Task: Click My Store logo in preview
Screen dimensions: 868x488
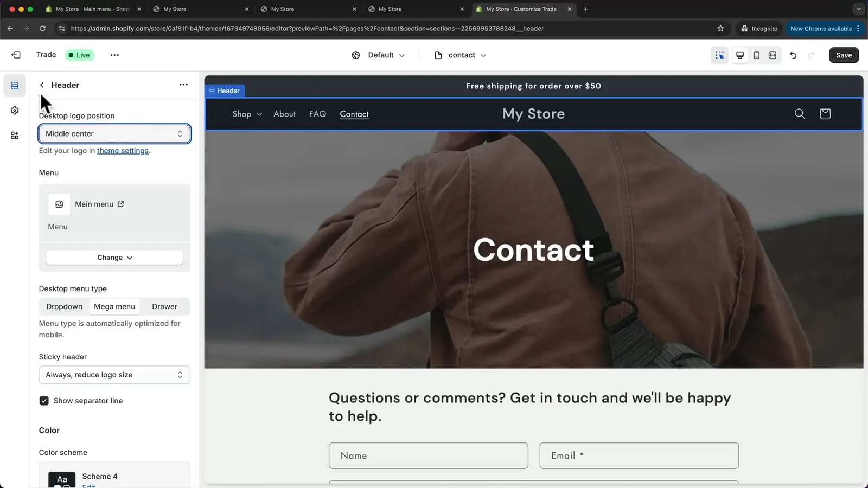Action: point(533,114)
